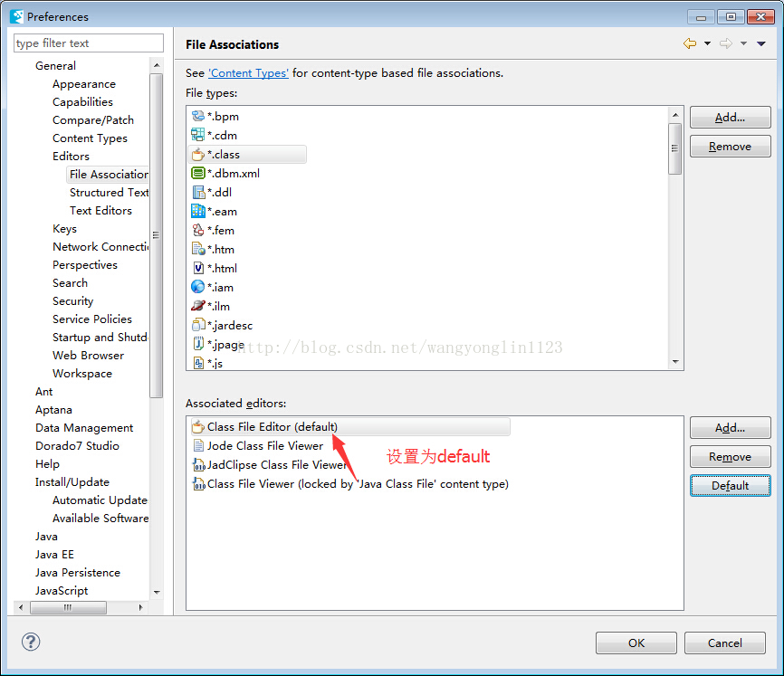The image size is (784, 676).
Task: Open the Keys preference page
Action: [64, 229]
